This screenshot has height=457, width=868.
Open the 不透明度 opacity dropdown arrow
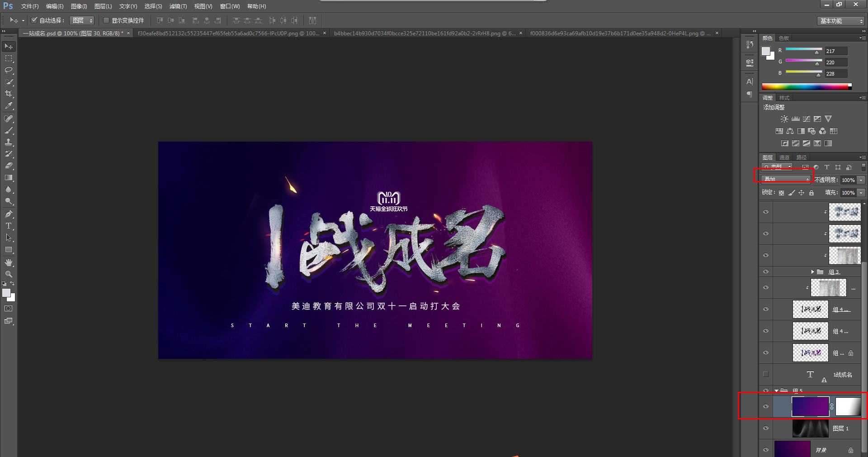(860, 180)
